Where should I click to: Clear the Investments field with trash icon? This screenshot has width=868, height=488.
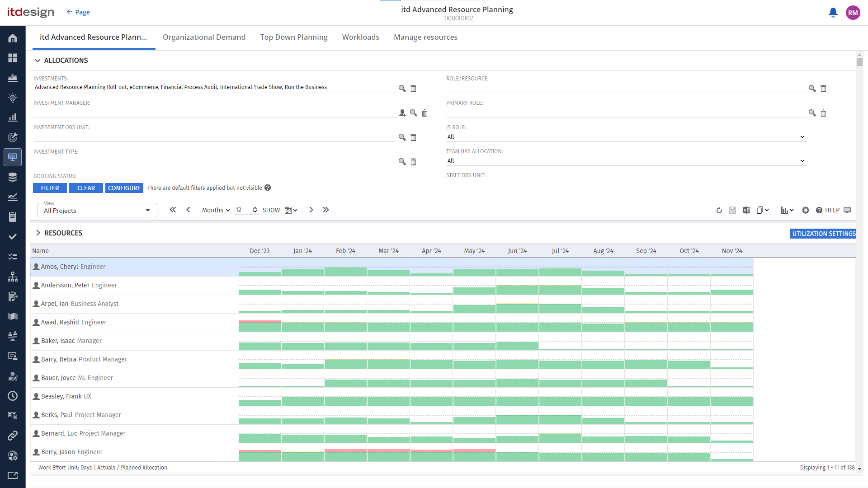pos(413,89)
